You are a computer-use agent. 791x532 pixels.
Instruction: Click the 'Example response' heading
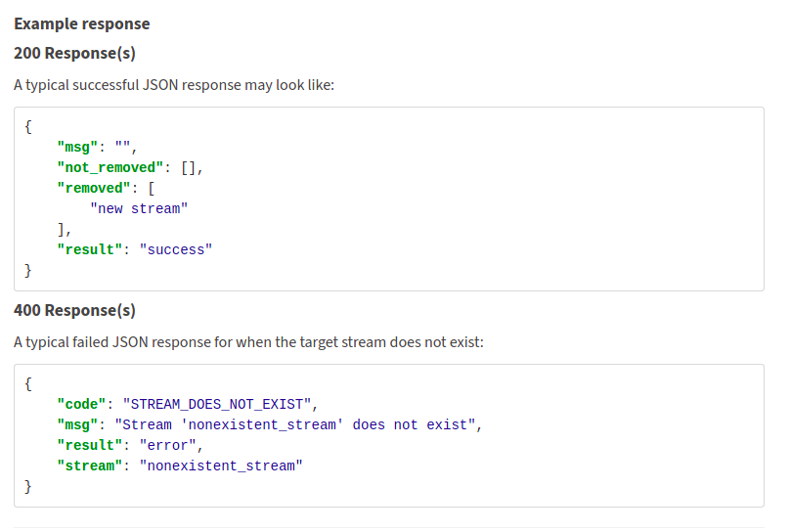pos(82,23)
